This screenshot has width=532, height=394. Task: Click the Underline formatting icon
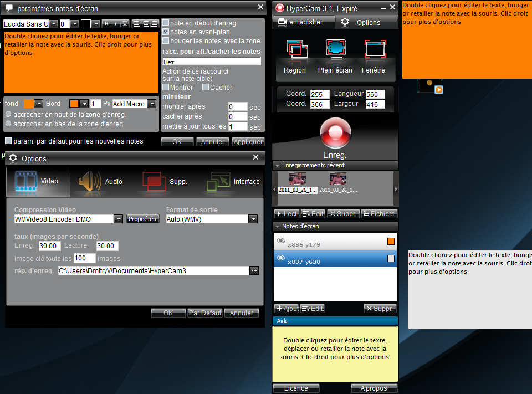click(x=125, y=24)
